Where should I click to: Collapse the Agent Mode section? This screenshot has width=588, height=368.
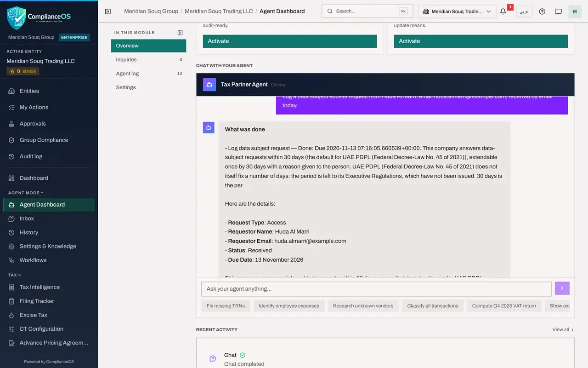(x=26, y=193)
